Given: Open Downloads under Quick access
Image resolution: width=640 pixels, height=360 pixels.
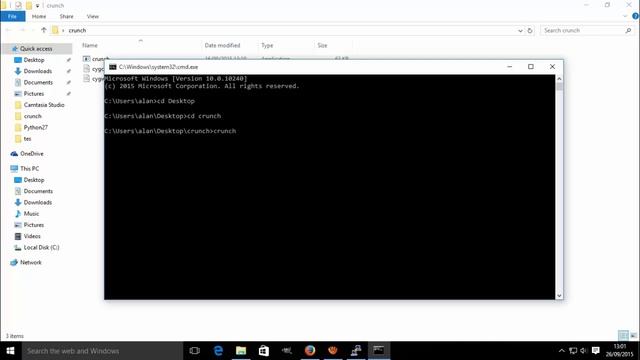Looking at the screenshot, I should point(37,71).
